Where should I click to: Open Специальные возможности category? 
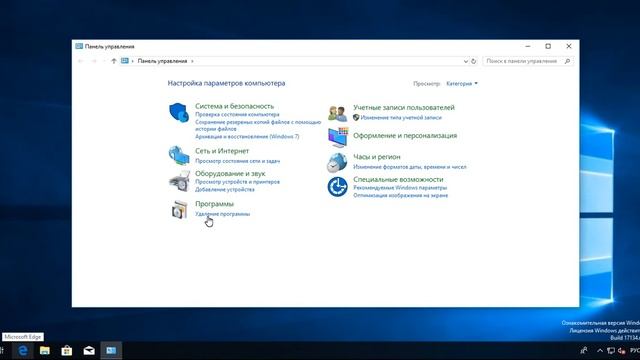(x=398, y=179)
